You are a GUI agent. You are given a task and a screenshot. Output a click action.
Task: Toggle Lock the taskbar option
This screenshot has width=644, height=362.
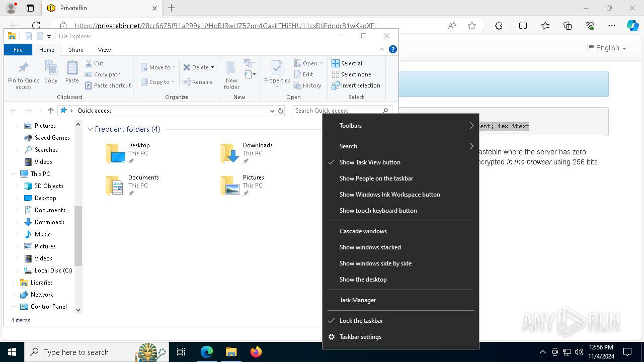click(400, 321)
